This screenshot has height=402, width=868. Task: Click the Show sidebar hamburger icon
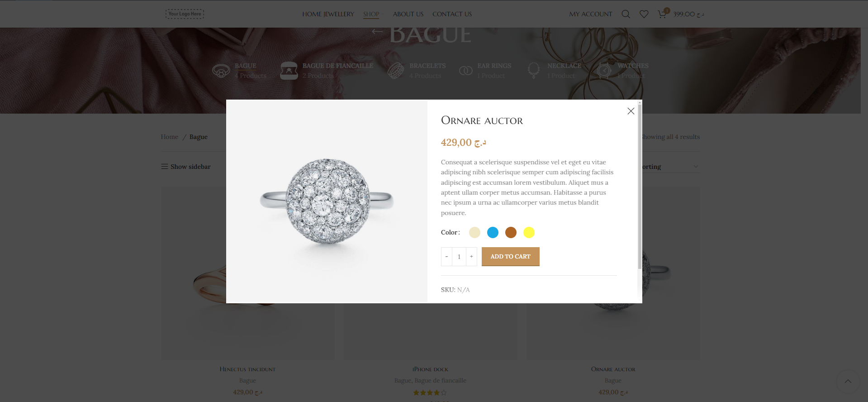165,167
